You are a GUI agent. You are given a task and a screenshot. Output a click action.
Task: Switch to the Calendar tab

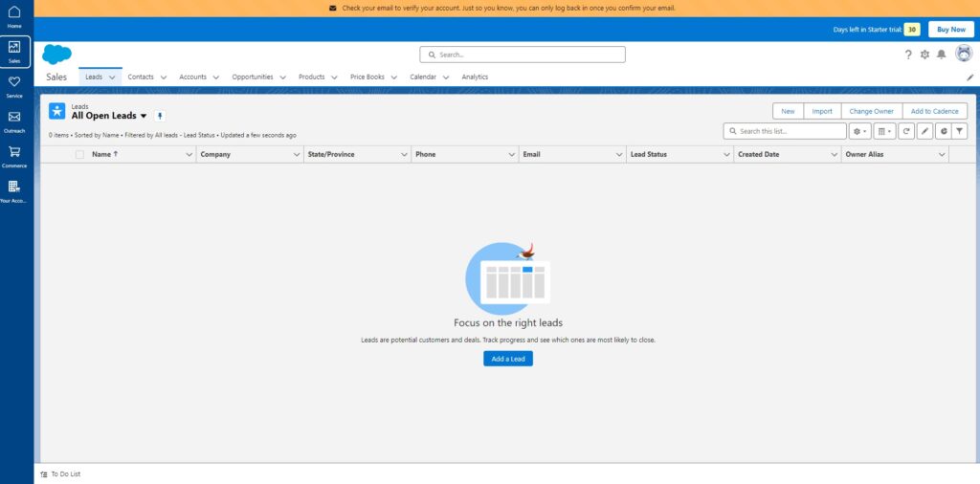423,77
